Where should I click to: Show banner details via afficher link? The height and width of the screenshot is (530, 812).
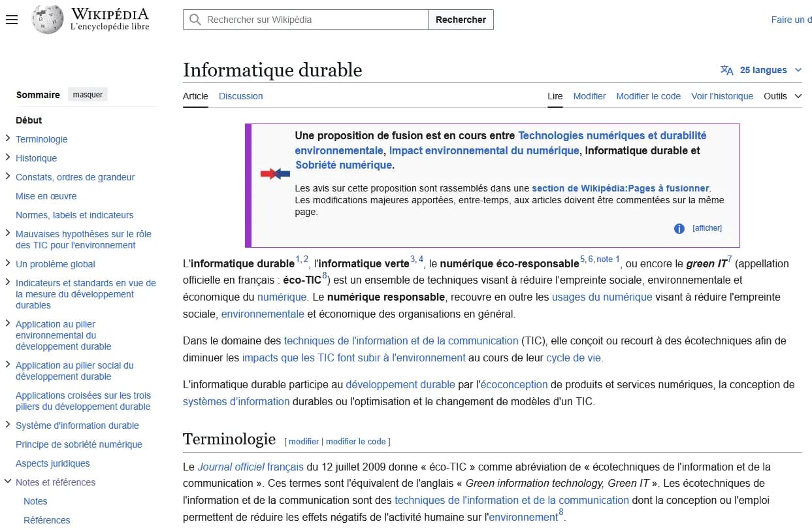click(707, 228)
